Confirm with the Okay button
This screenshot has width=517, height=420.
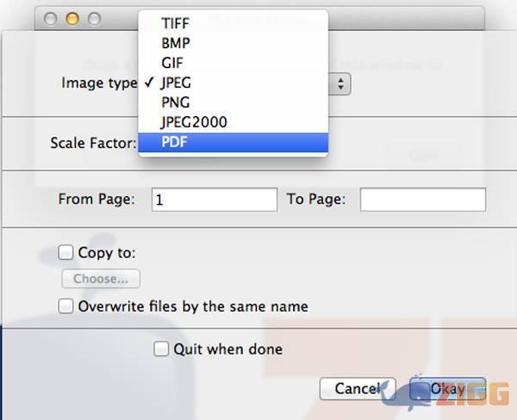[448, 389]
